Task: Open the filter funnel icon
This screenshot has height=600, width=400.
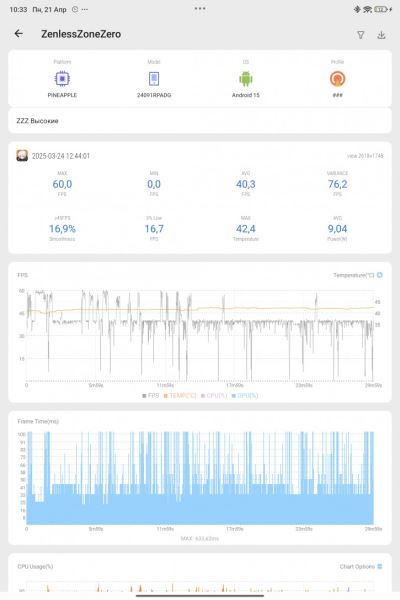Action: tap(361, 35)
